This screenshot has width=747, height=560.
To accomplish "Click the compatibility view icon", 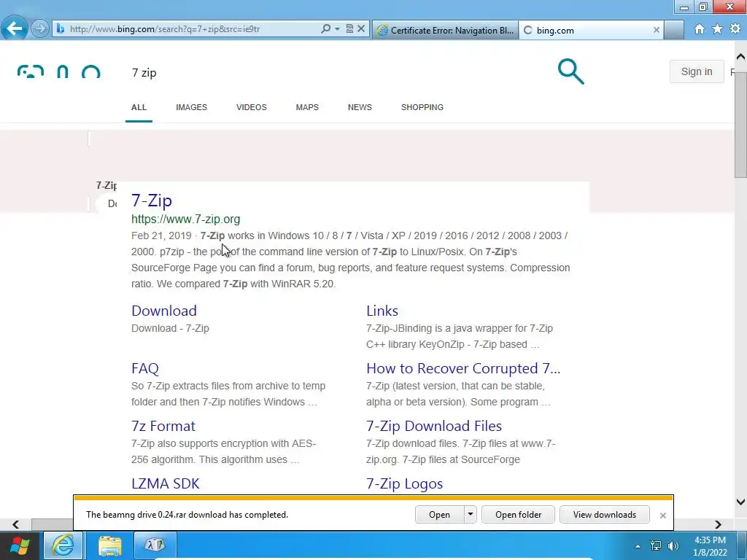I will coord(349,29).
